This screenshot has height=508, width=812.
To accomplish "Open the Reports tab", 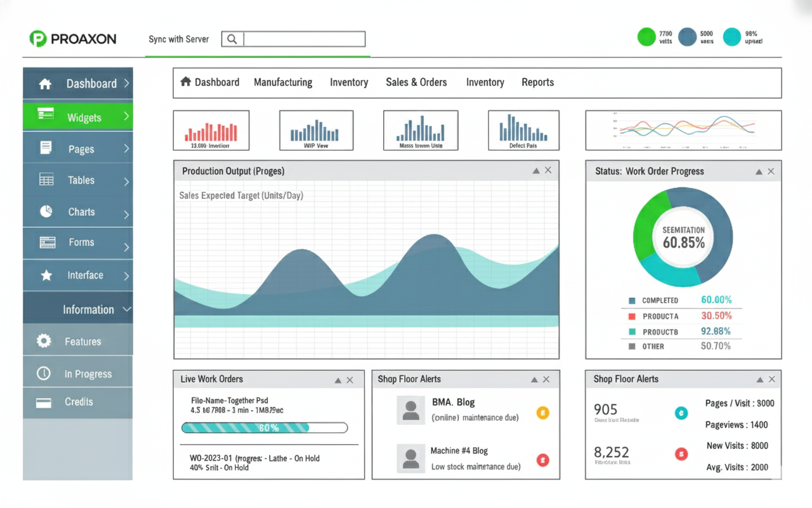I will [x=537, y=83].
